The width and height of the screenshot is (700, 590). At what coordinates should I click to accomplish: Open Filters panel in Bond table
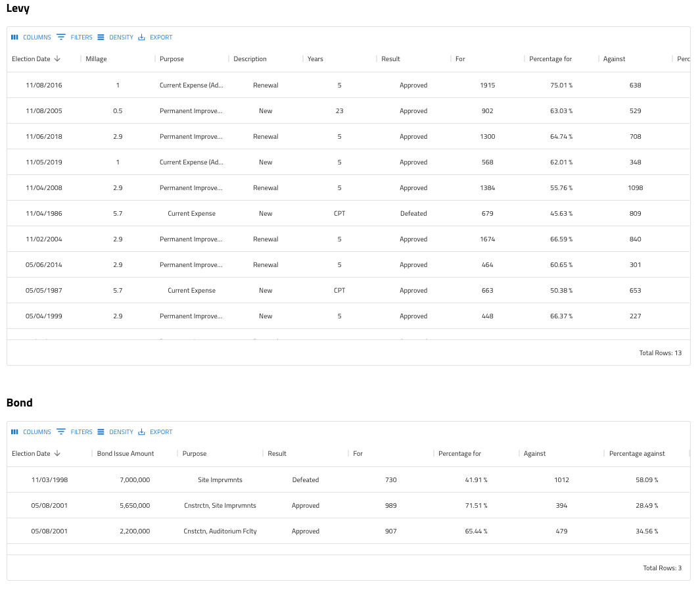coord(74,432)
